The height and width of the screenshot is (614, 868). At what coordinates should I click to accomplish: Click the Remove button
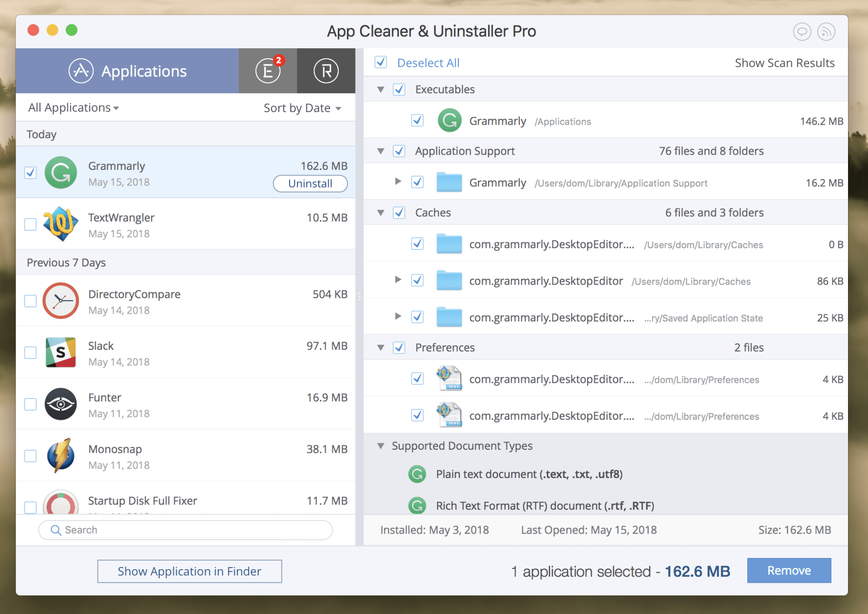click(789, 571)
